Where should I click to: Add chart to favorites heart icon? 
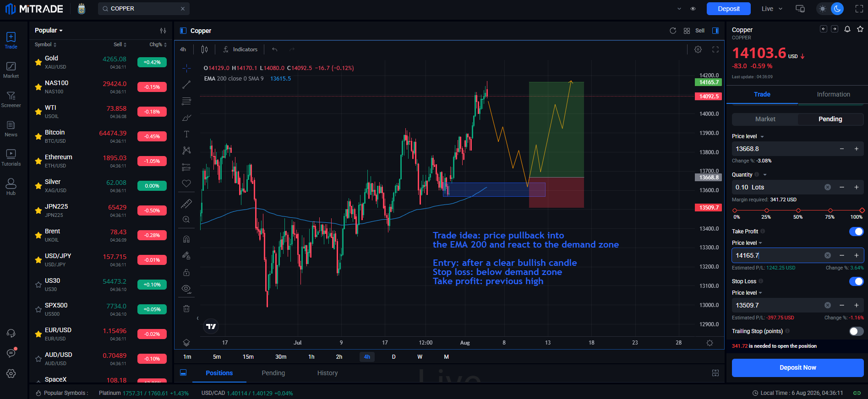[186, 183]
